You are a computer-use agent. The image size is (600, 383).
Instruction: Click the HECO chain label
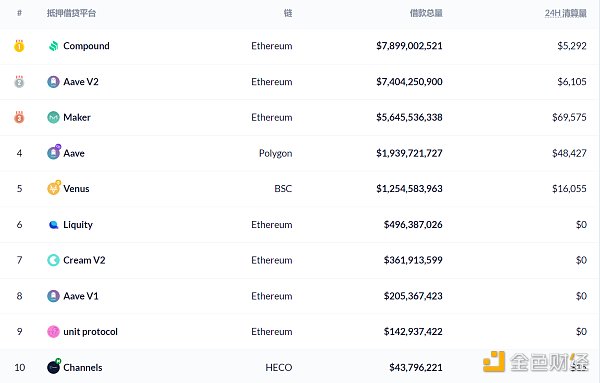click(x=279, y=368)
